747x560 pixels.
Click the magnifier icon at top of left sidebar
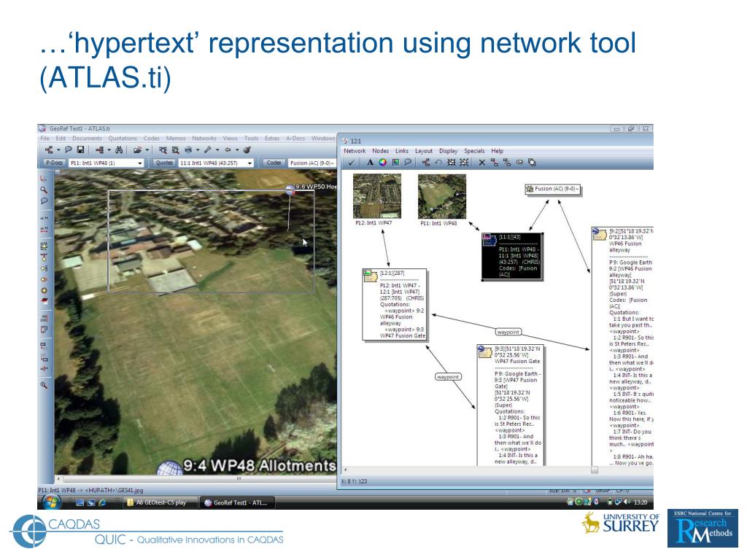(x=44, y=190)
